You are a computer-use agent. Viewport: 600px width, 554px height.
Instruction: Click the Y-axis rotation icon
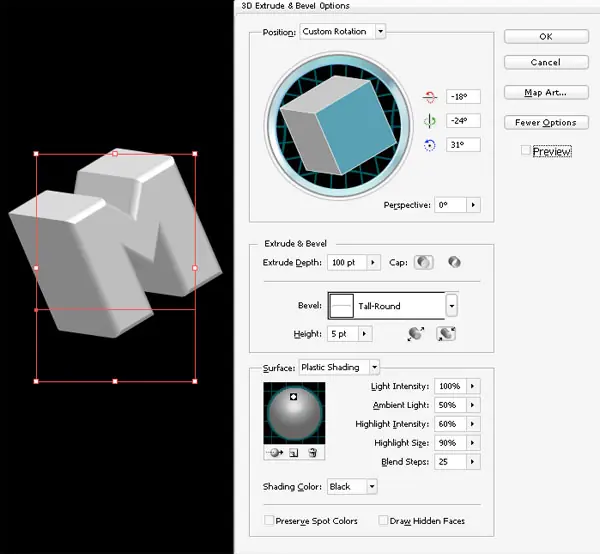click(x=430, y=121)
